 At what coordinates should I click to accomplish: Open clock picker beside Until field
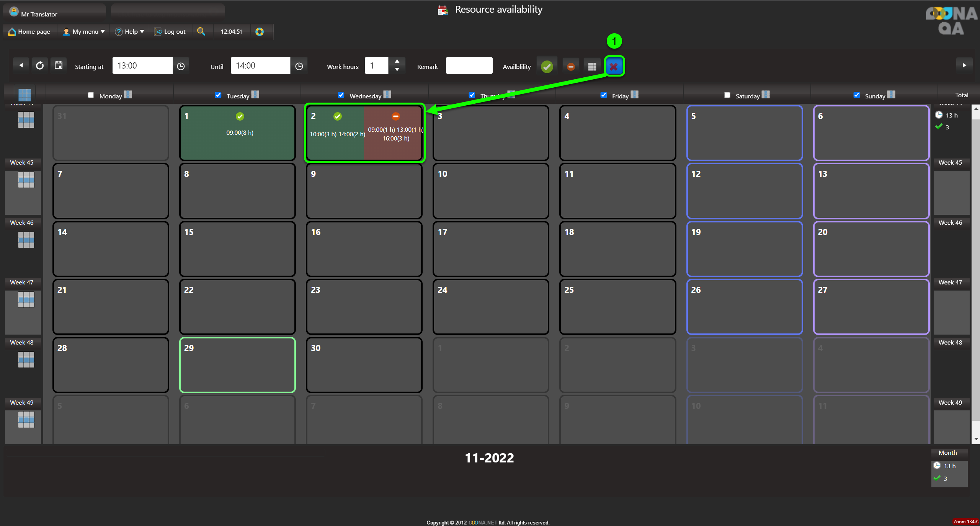coord(299,67)
